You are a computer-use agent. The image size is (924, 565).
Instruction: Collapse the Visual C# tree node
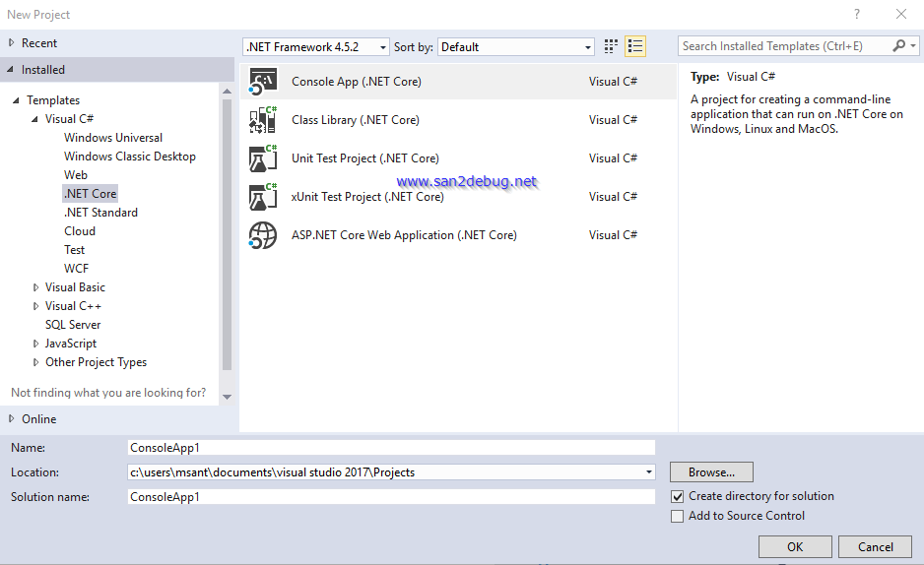click(34, 119)
